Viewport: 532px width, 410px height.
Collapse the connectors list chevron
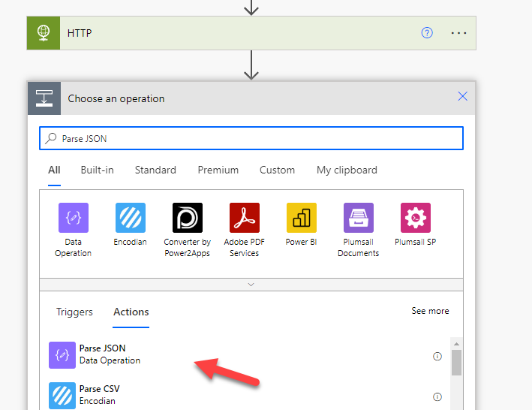(x=251, y=285)
